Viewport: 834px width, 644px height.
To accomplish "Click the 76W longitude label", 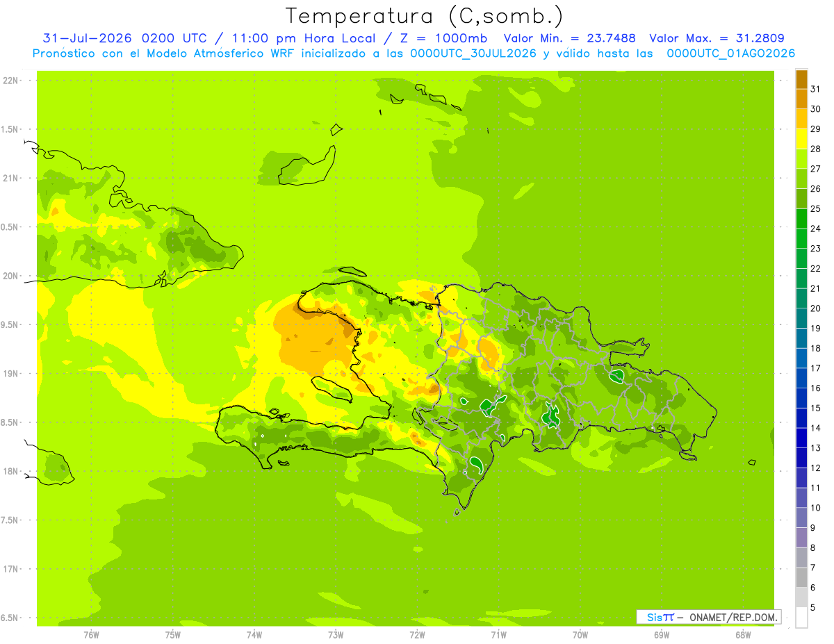I will [91, 634].
